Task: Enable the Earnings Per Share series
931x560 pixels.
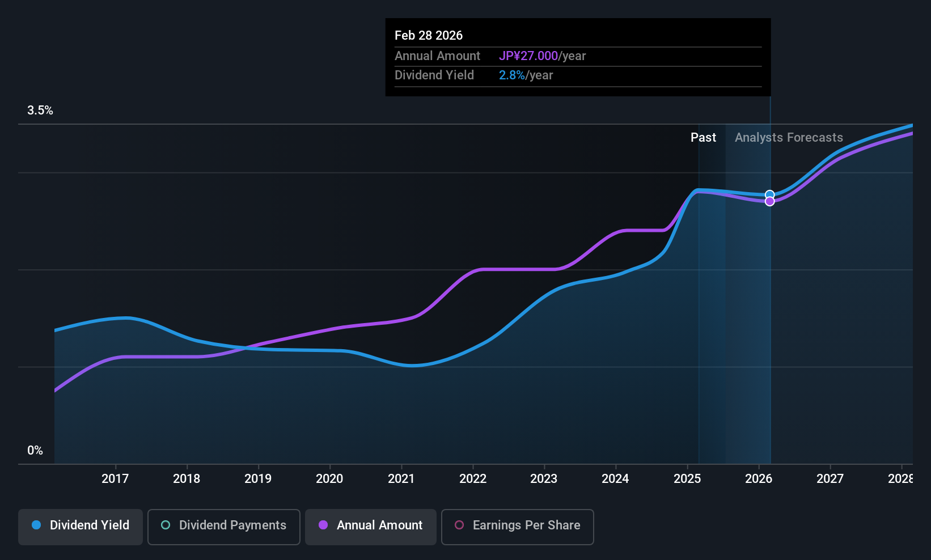Action: (x=518, y=527)
